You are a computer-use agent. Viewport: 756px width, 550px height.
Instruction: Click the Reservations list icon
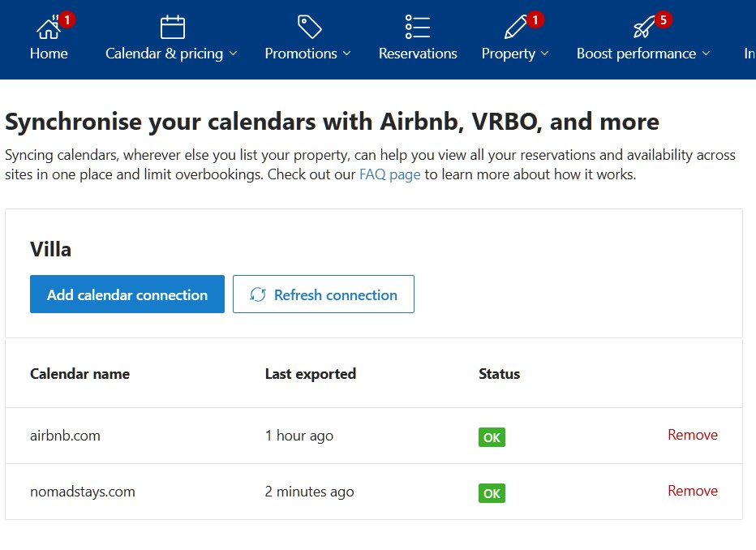click(x=418, y=28)
